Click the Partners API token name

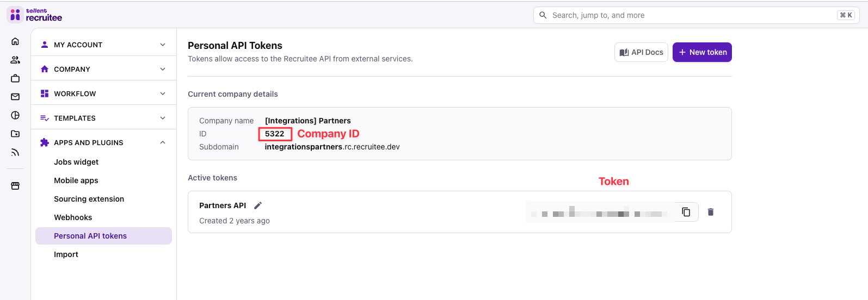coord(223,205)
